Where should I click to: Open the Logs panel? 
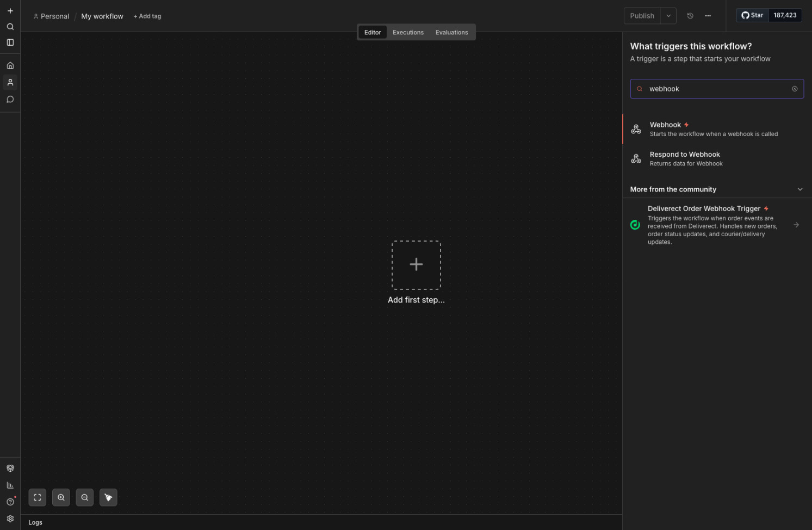35,522
